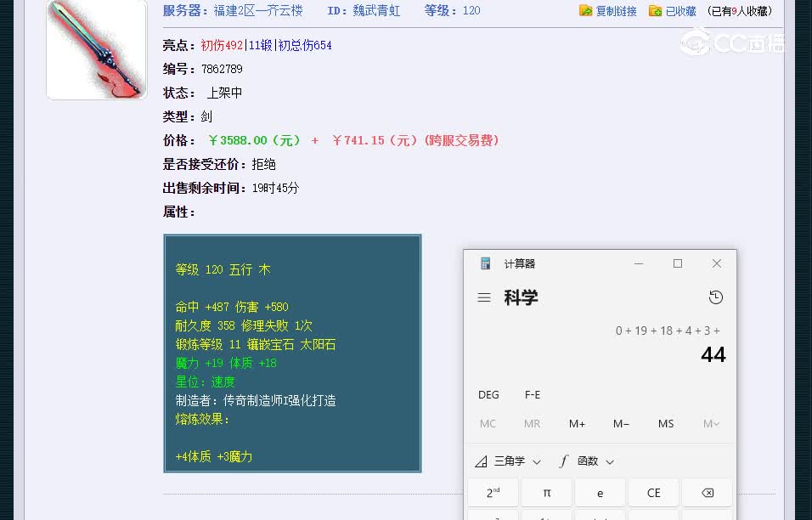Click the 熔炼效果： label
Viewport: 812px width, 520px height.
pyautogui.click(x=202, y=419)
